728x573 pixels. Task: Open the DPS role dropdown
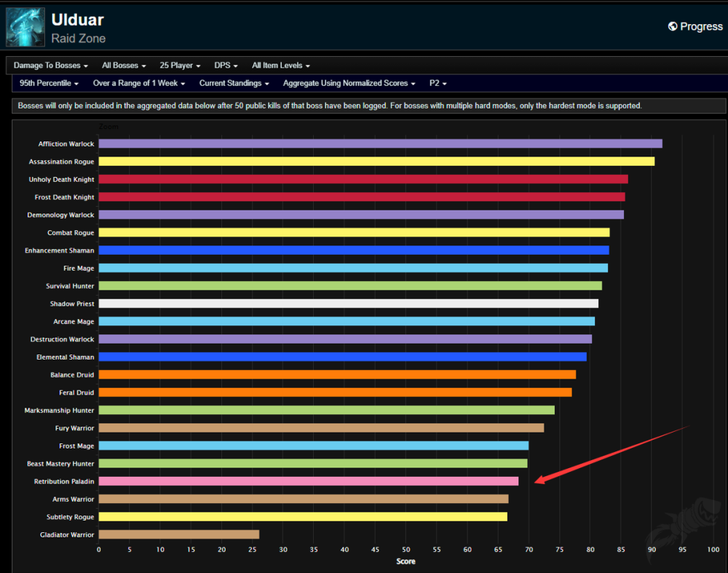click(227, 66)
